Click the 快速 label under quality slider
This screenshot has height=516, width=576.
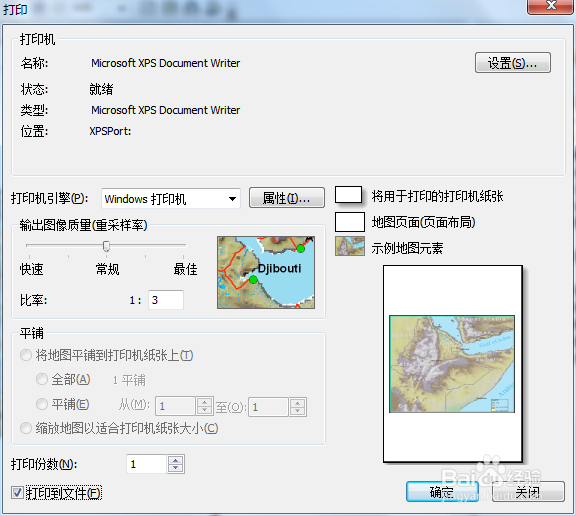tap(32, 269)
